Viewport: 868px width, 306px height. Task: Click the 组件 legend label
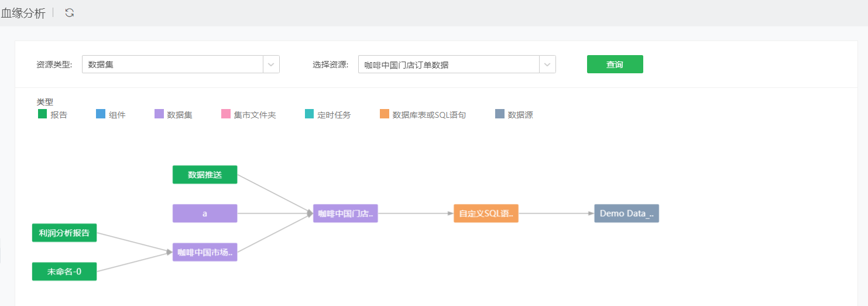click(117, 115)
